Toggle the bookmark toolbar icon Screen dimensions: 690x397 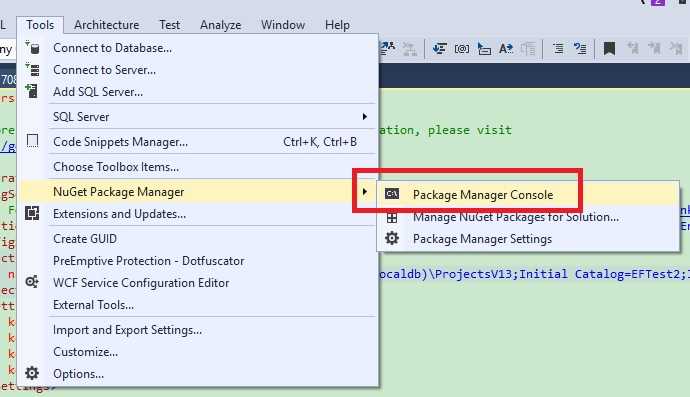[609, 48]
